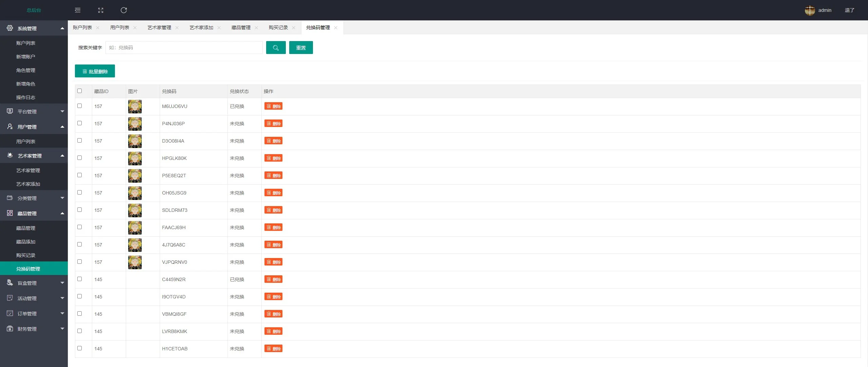Tick checkbox for code C4459N2R
The image size is (868, 367).
tap(80, 279)
